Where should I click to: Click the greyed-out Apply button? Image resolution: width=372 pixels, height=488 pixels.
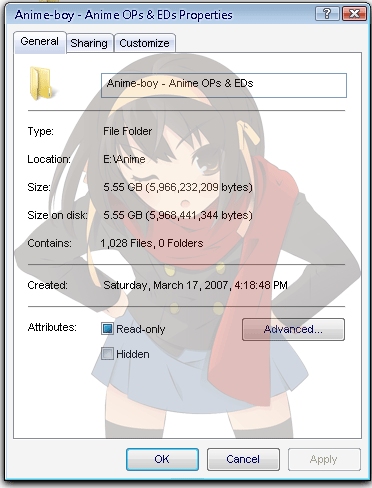point(324,459)
